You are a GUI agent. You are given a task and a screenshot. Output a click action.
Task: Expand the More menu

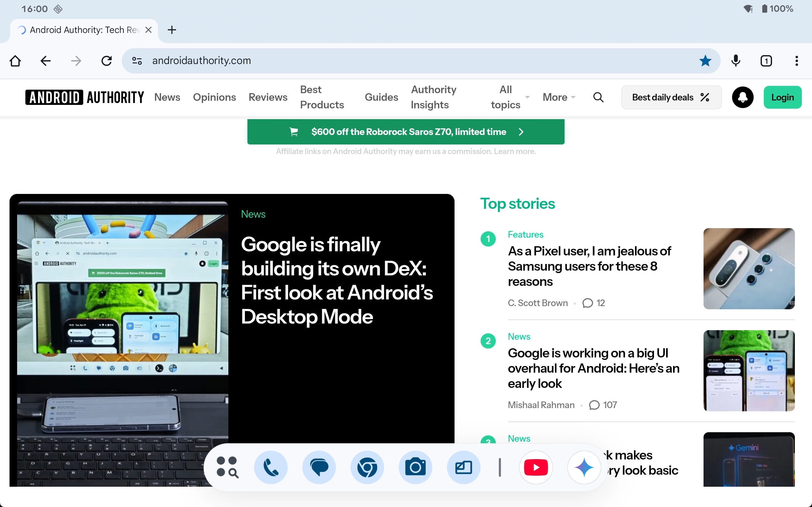pyautogui.click(x=559, y=97)
